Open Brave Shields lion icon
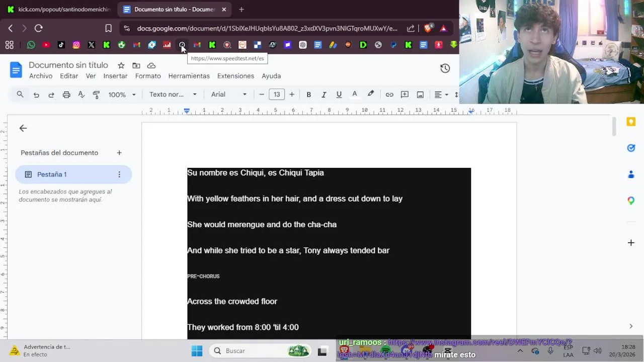This screenshot has width=644, height=362. coord(428,28)
